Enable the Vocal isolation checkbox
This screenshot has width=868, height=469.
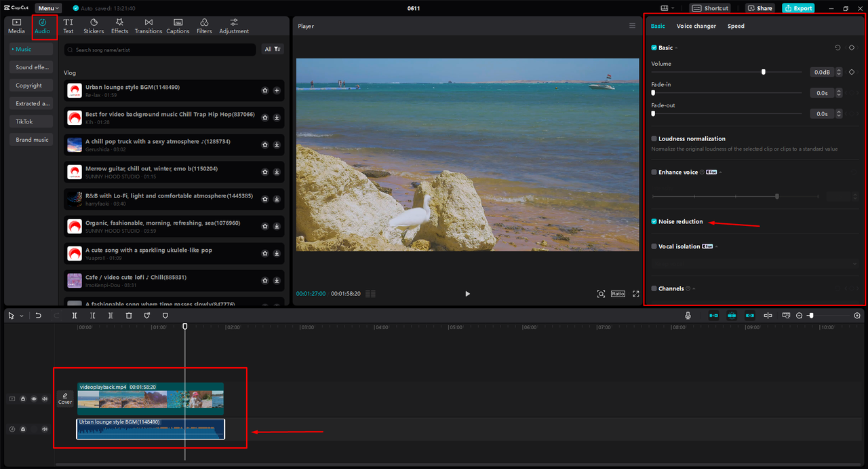click(x=654, y=246)
